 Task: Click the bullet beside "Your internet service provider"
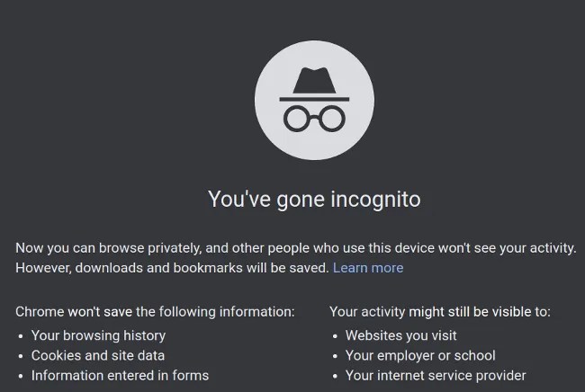coord(335,376)
